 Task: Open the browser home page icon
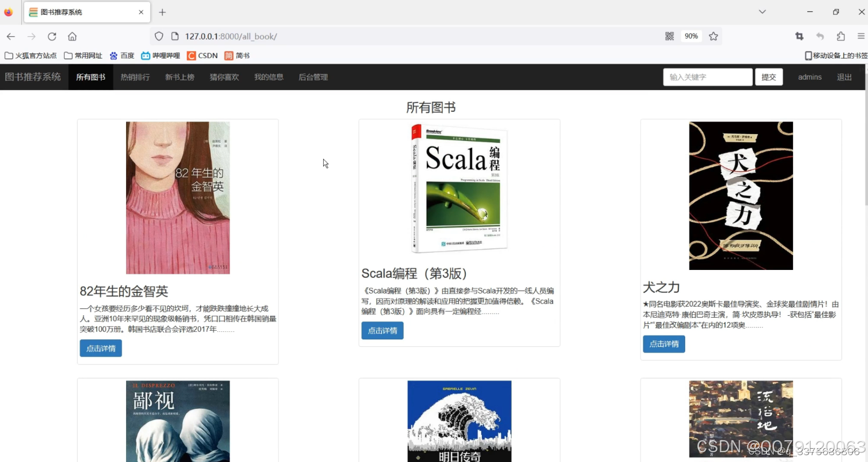coord(72,36)
